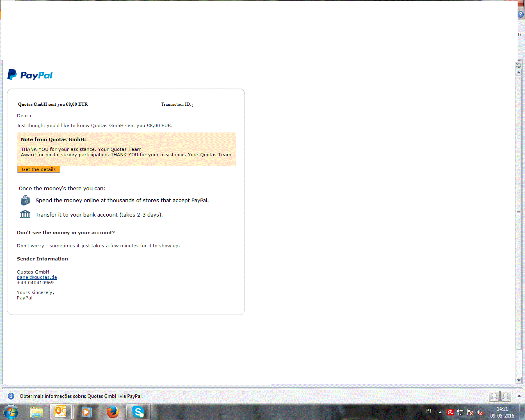The image size is (525, 420).
Task: Click the 'Sender Information' heading
Action: pos(42,259)
